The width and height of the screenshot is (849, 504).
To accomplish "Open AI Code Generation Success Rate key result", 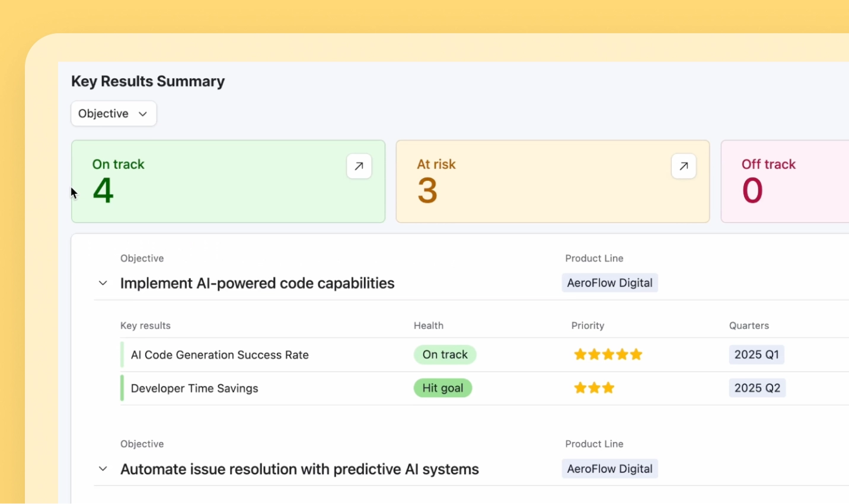I will tap(220, 355).
